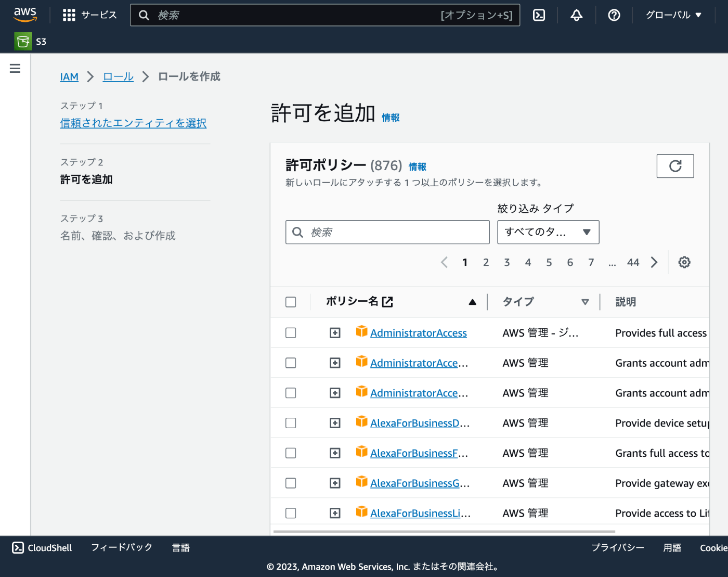
Task: Check the AdministratorAccess policy checkbox
Action: (x=291, y=332)
